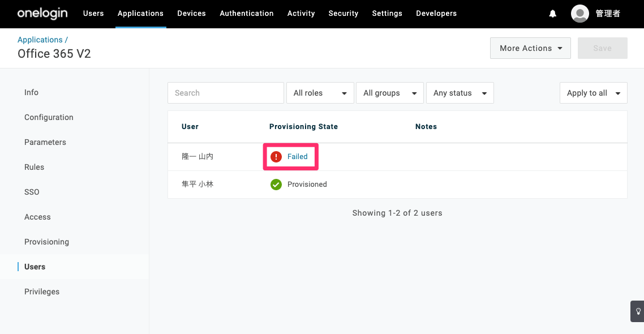Viewport: 644px width, 334px height.
Task: Switch to the Configuration tab
Action: pos(49,118)
